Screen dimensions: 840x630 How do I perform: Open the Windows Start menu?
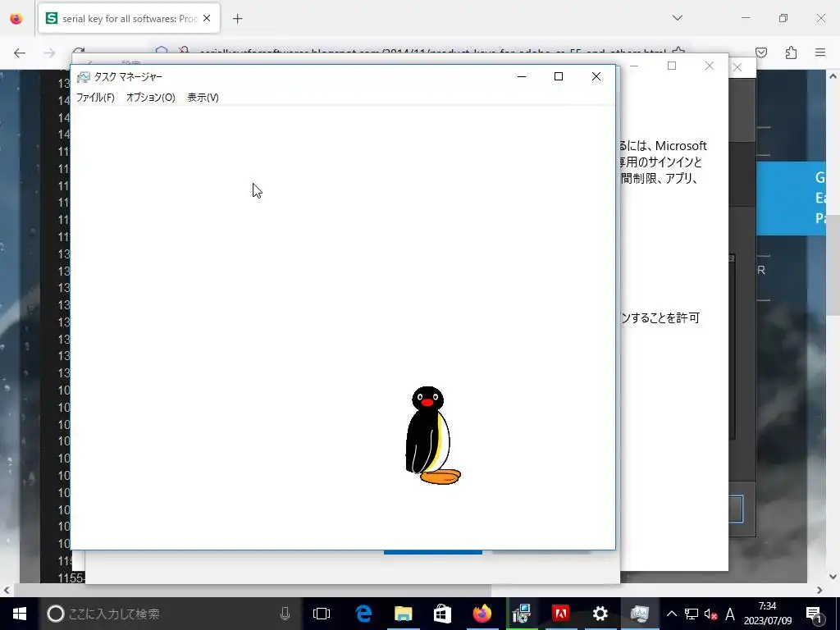(x=20, y=614)
